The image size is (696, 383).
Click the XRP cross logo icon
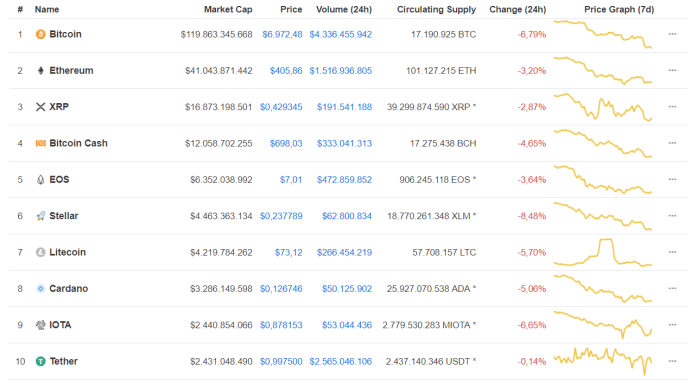coord(40,107)
